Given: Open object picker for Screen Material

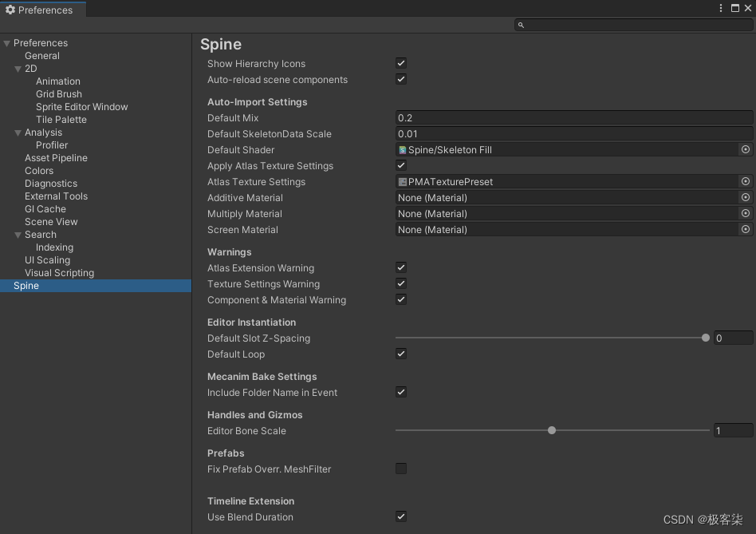Looking at the screenshot, I should pyautogui.click(x=746, y=230).
